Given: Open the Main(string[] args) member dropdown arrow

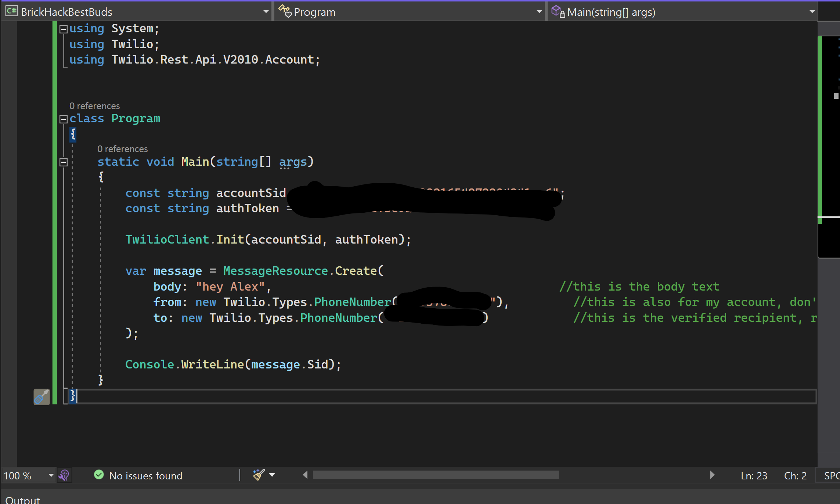Looking at the screenshot, I should pyautogui.click(x=812, y=12).
